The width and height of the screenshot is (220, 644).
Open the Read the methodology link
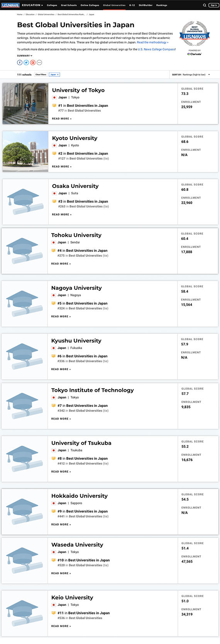152,42
